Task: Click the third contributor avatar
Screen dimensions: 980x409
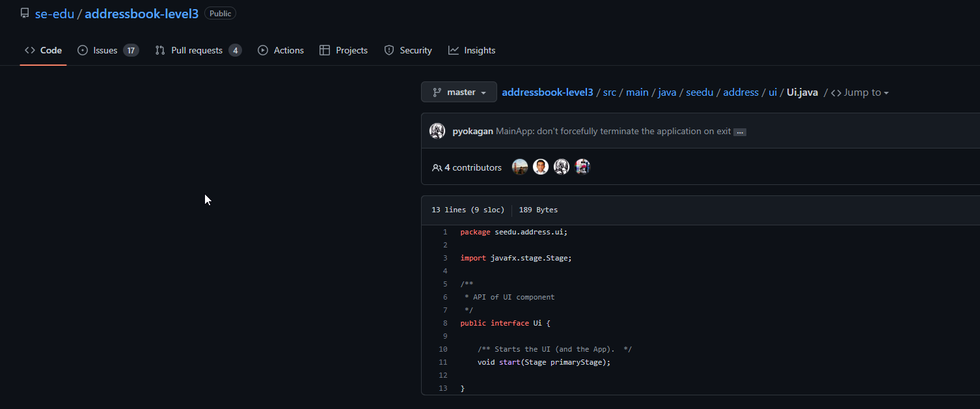Action: click(x=562, y=167)
